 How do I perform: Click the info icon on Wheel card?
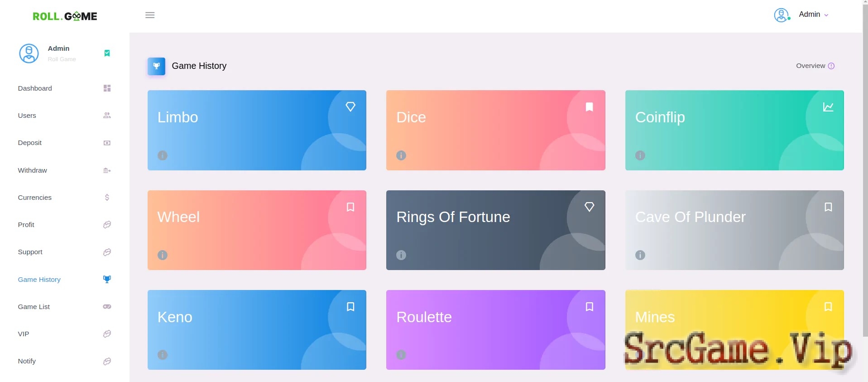163,255
